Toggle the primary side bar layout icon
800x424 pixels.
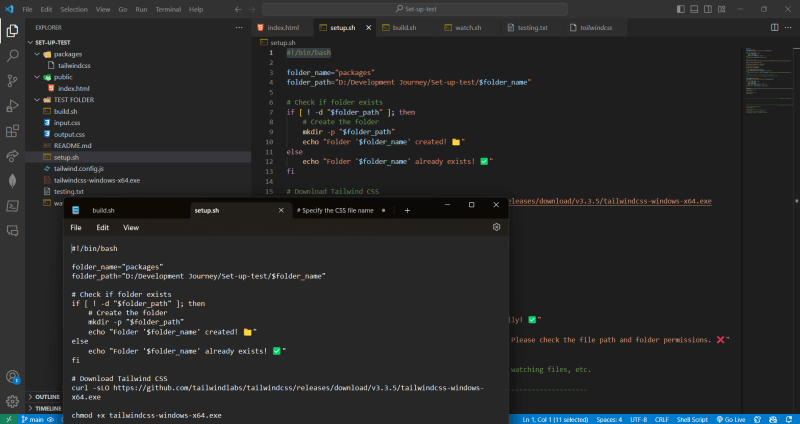coord(681,9)
